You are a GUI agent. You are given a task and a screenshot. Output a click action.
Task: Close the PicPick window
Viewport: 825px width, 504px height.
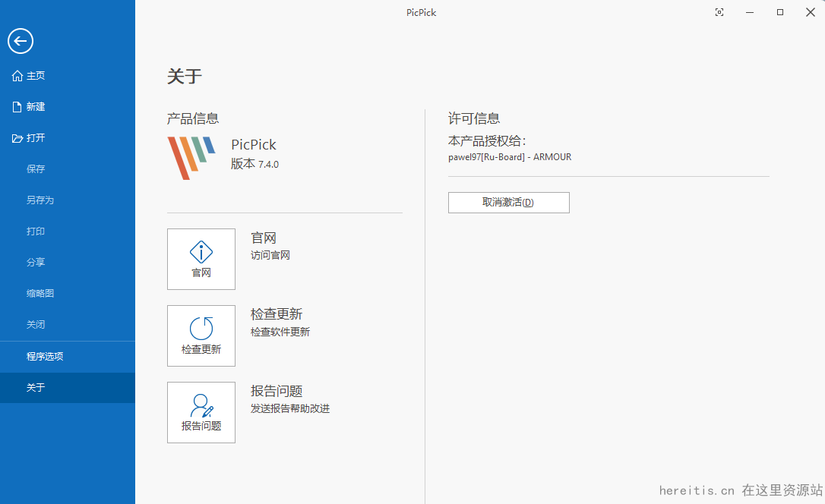coord(811,12)
